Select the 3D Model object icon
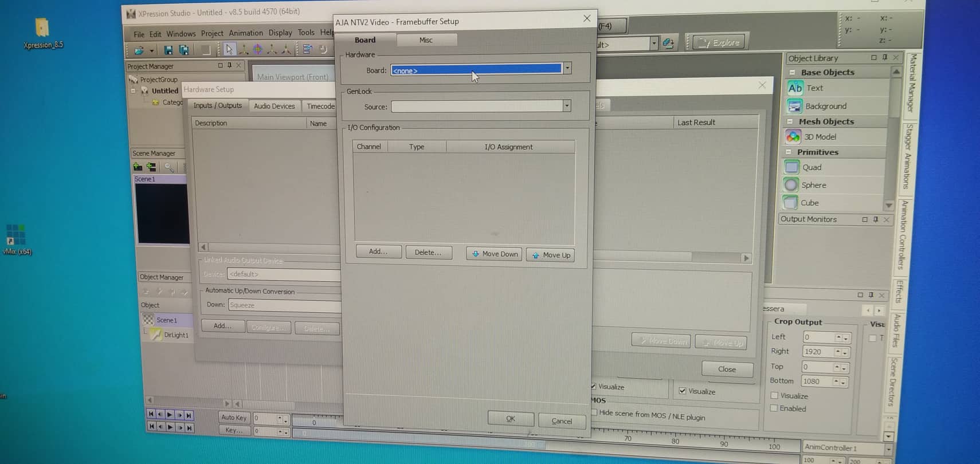Viewport: 980px width, 464px height. tap(793, 137)
